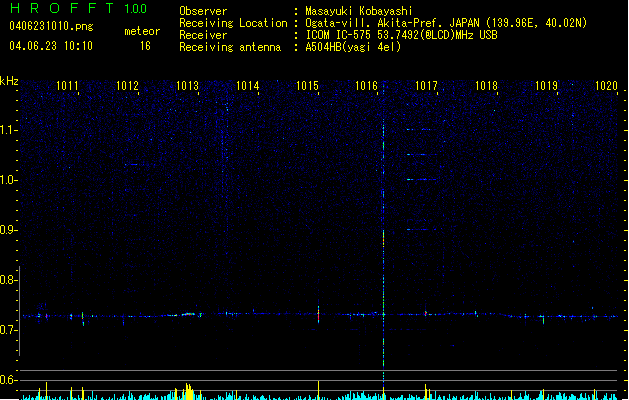Image resolution: width=629 pixels, height=400 pixels.
Task: Select observer name Masayuki Kobayashi
Action: (359, 11)
